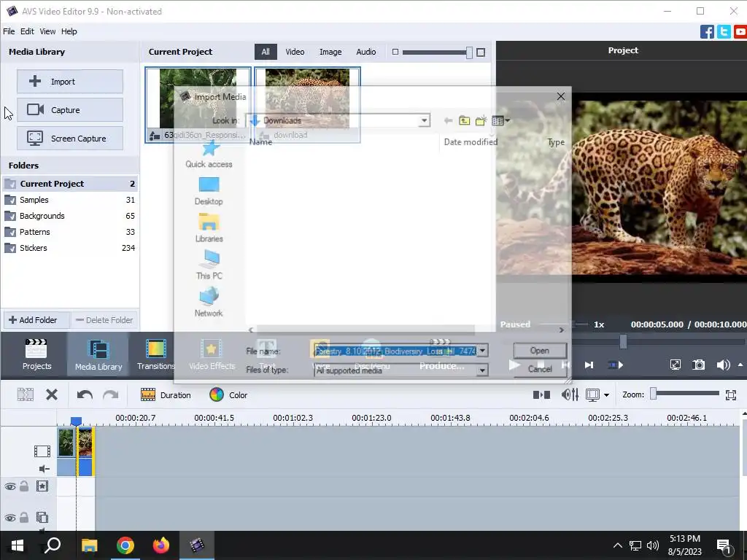Open the Transitions section

pyautogui.click(x=156, y=354)
